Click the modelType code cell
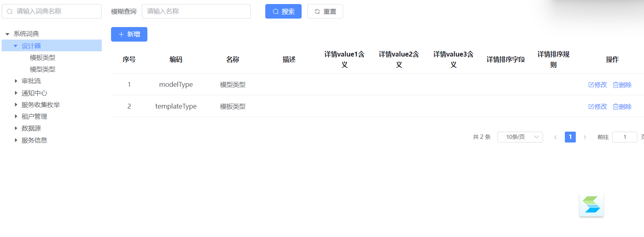The image size is (644, 237). click(176, 84)
